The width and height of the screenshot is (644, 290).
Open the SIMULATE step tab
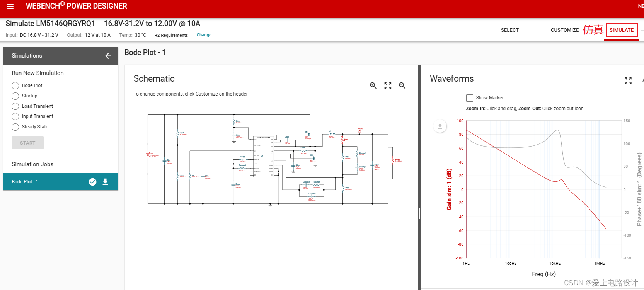[x=622, y=30]
